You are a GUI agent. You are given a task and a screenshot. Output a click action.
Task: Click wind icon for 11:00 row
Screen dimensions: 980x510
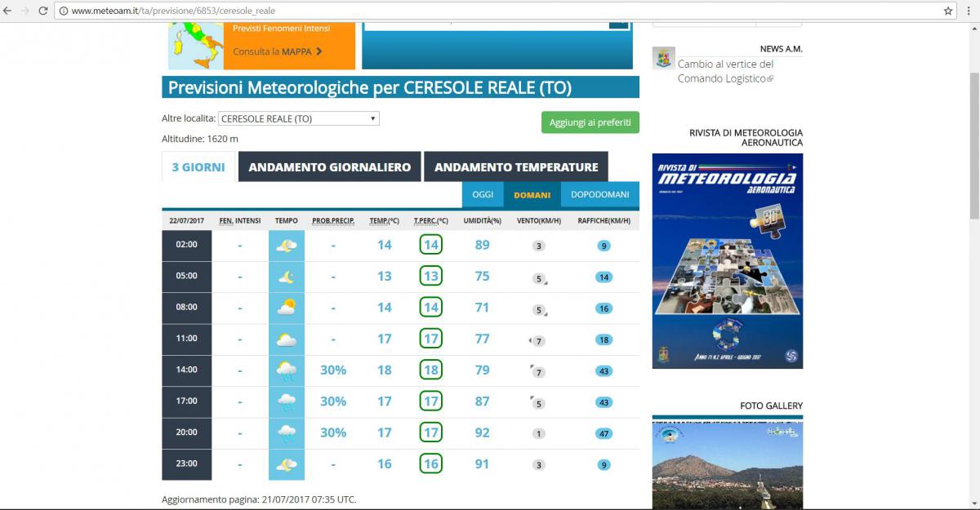click(x=538, y=340)
